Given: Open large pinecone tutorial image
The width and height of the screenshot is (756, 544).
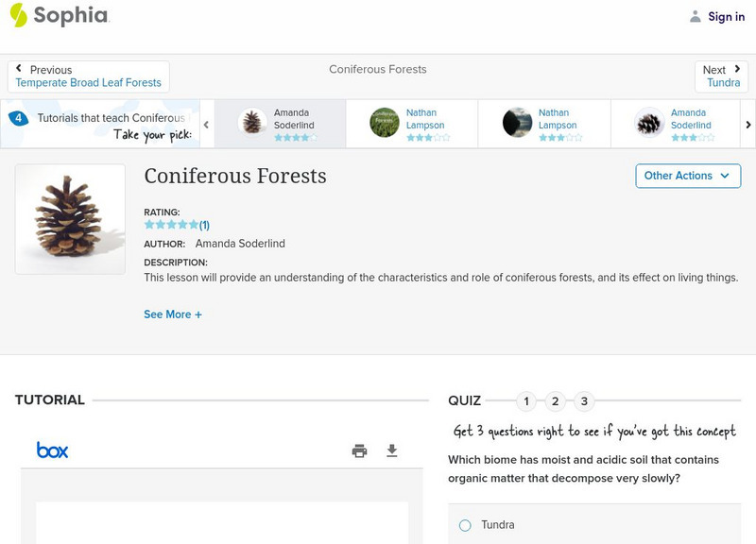Looking at the screenshot, I should tap(70, 219).
